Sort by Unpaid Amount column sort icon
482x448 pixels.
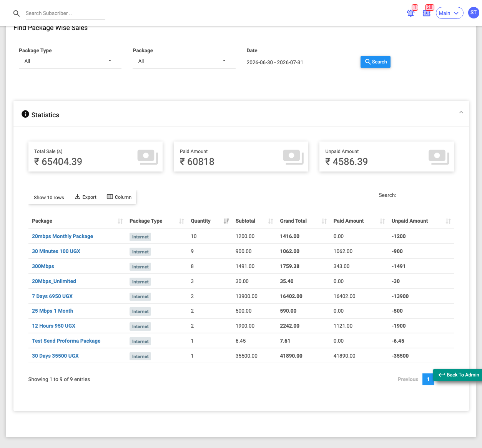pyautogui.click(x=448, y=221)
